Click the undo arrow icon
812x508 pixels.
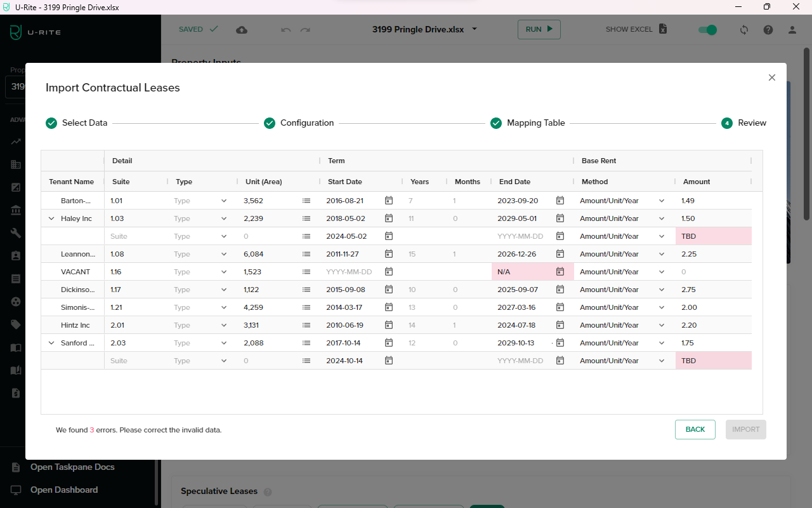click(285, 30)
